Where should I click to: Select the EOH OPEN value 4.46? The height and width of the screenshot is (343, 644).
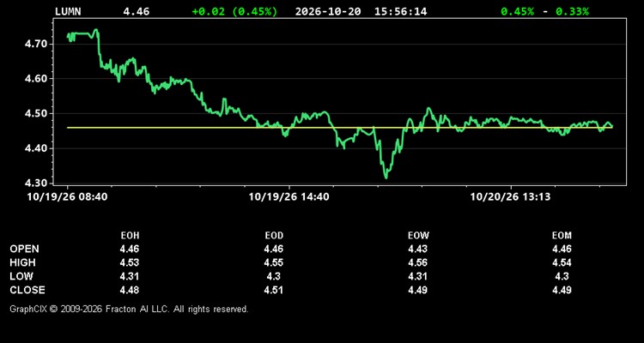point(130,249)
